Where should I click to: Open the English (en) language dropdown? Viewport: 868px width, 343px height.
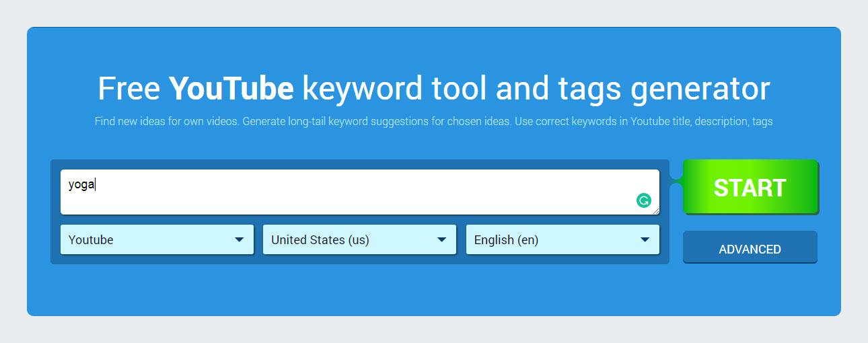(x=563, y=240)
